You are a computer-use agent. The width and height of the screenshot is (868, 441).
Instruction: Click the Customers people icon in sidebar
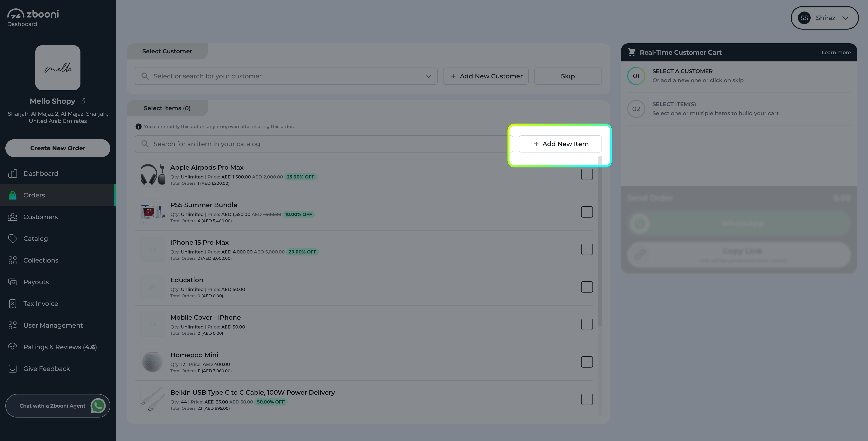[x=13, y=217]
